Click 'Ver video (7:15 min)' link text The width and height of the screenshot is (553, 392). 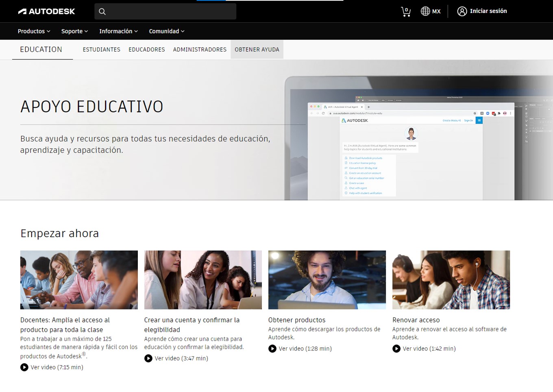(57, 367)
